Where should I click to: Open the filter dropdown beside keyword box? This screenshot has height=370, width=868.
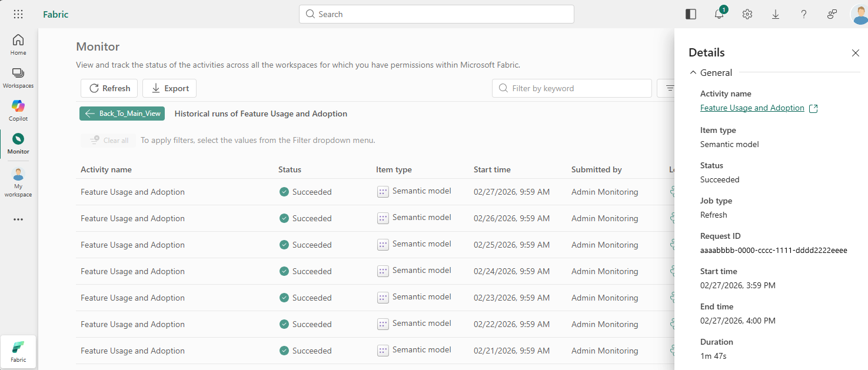tap(666, 88)
